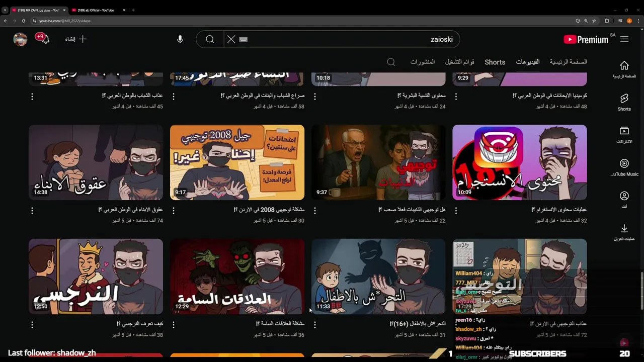Open more options for مشكلة العلاقات السامة video

click(174, 324)
